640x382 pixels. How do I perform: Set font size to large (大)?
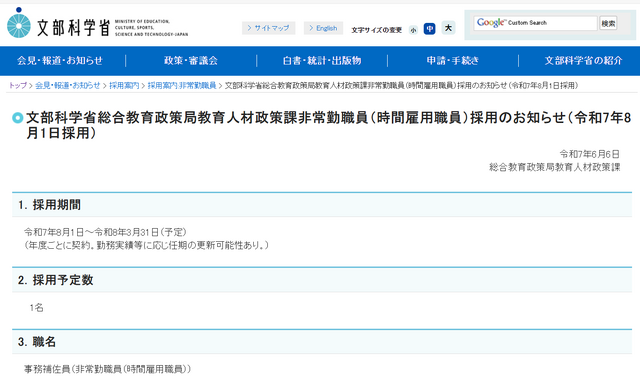448,28
